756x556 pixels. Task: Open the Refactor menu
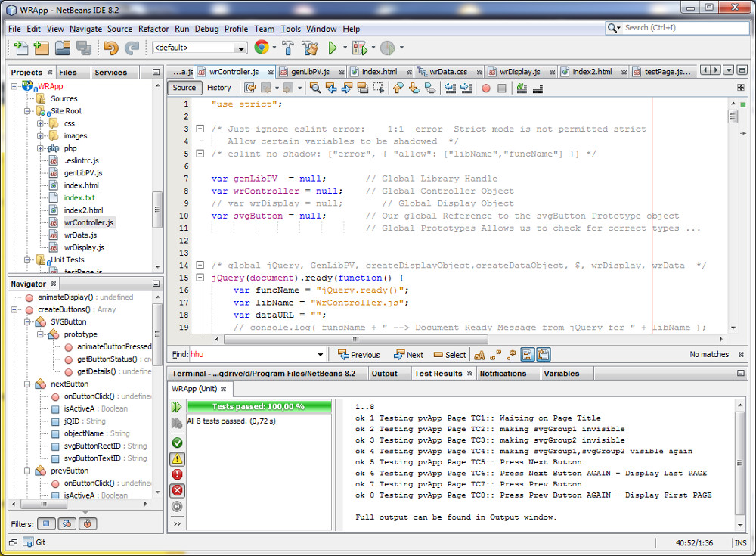coord(153,29)
